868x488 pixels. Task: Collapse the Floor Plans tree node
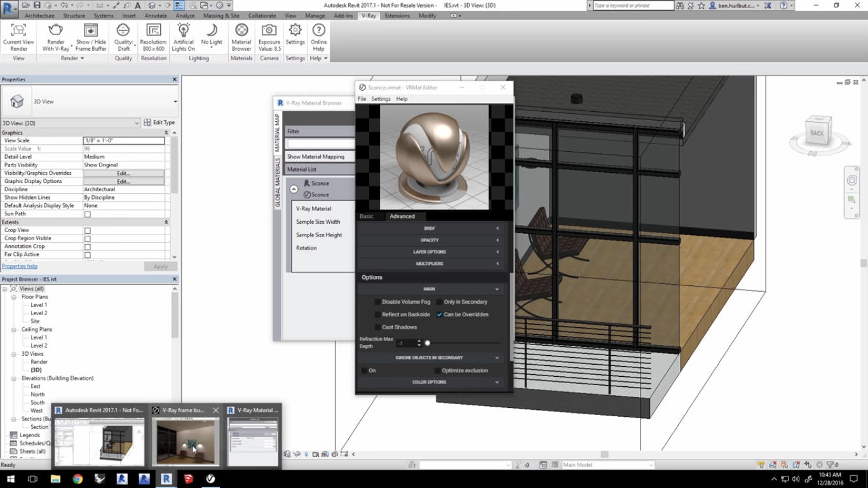pyautogui.click(x=14, y=297)
